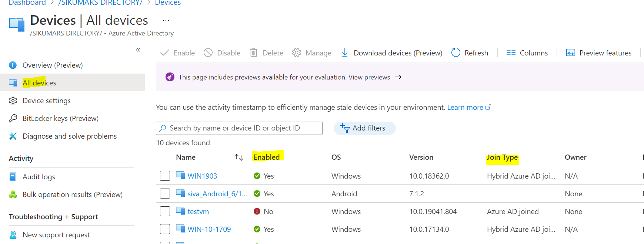
Task: Click Diagnose and solve problems label
Action: pos(70,136)
